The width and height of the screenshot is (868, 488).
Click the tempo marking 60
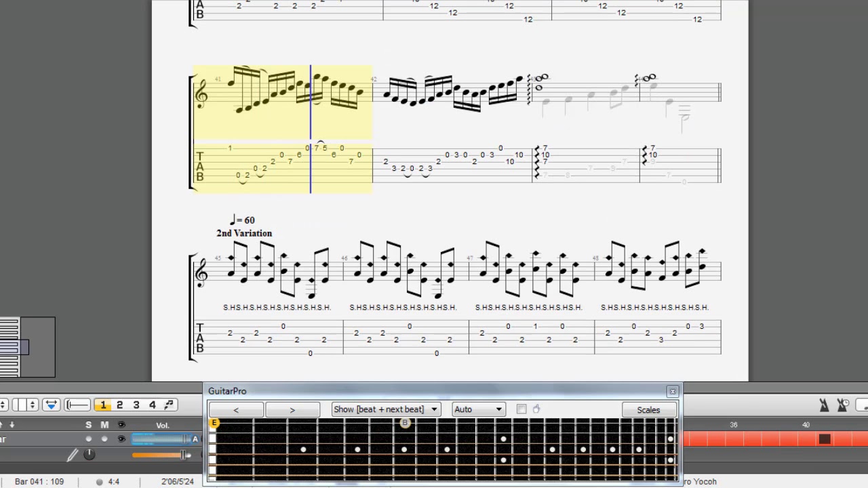(242, 220)
